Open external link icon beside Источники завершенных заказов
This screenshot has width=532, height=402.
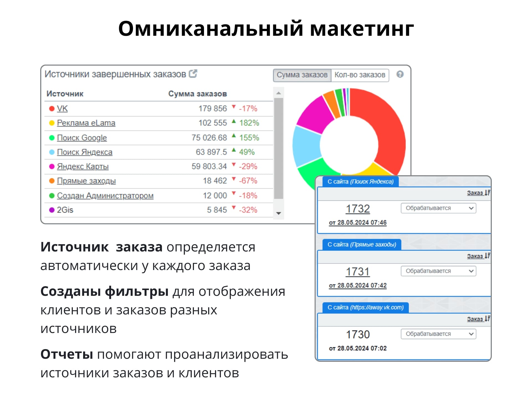pyautogui.click(x=193, y=74)
